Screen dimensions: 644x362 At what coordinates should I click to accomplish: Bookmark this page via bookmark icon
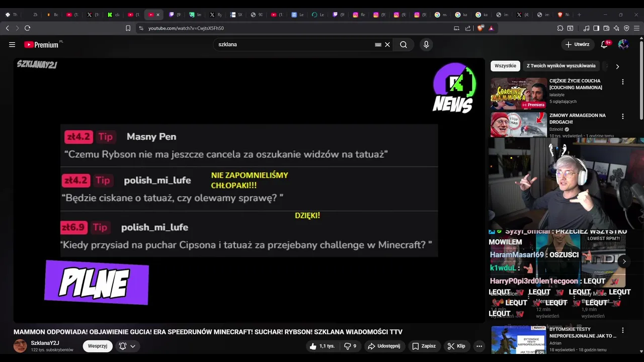(x=128, y=28)
